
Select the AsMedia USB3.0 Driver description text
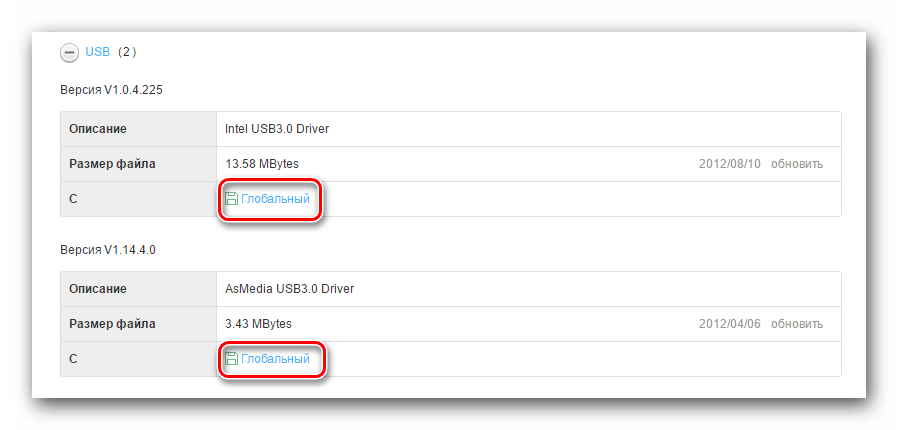[290, 289]
